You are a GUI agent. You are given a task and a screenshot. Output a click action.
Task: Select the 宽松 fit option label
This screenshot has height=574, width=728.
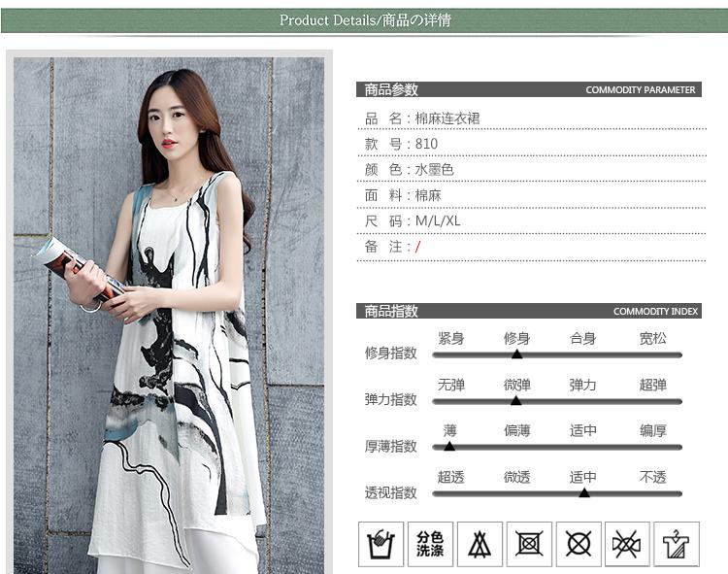(x=652, y=338)
